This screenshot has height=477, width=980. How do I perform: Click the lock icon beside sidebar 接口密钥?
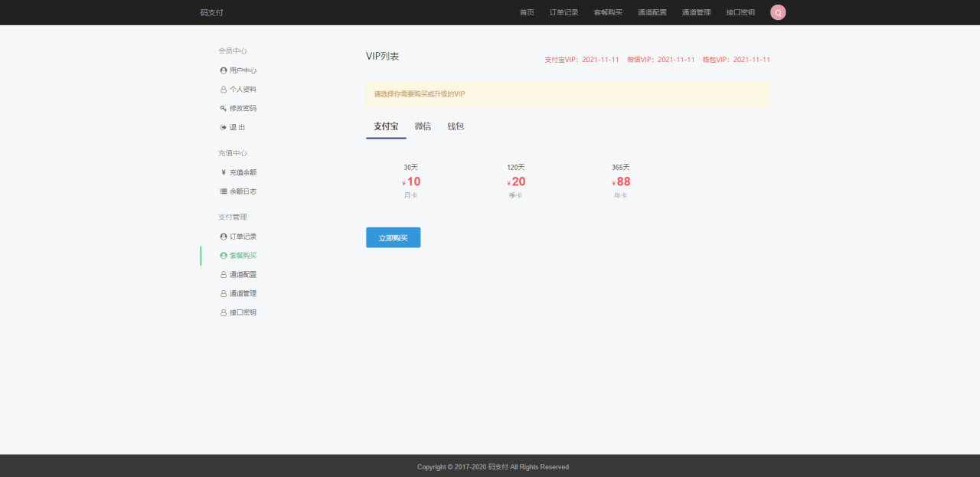pos(224,312)
